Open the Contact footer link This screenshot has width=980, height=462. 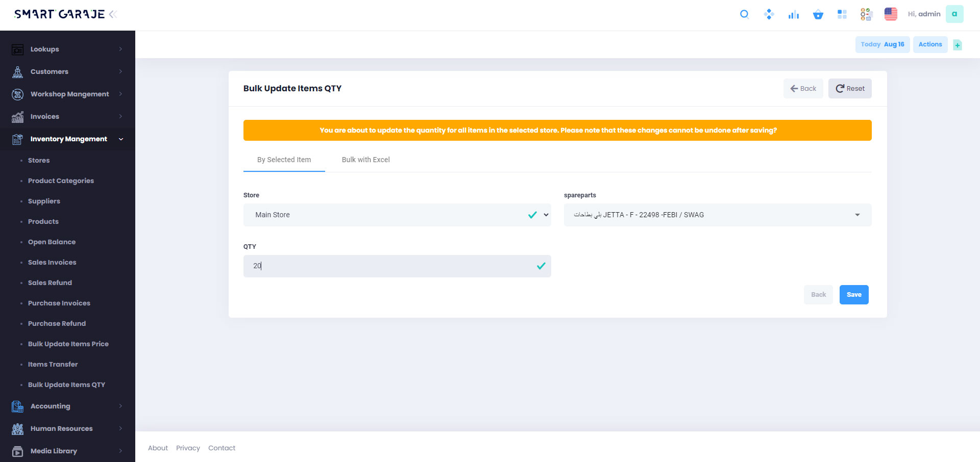coord(222,448)
